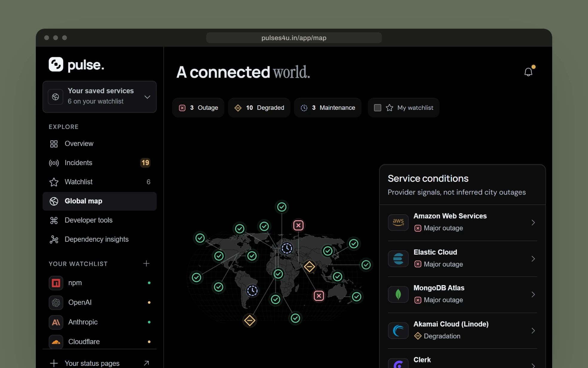The image size is (588, 368).
Task: Expand the Amazon Web Services chevron
Action: pyautogui.click(x=533, y=222)
